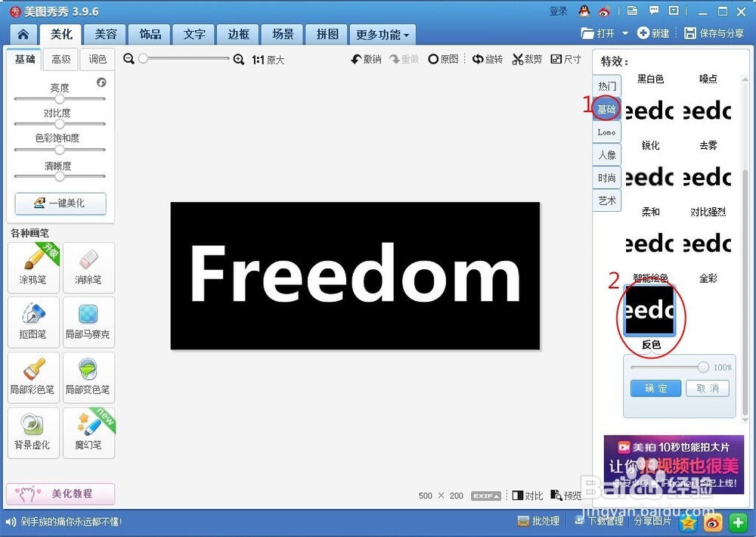
Task: Go to the home screen icon tab
Action: pos(23,34)
